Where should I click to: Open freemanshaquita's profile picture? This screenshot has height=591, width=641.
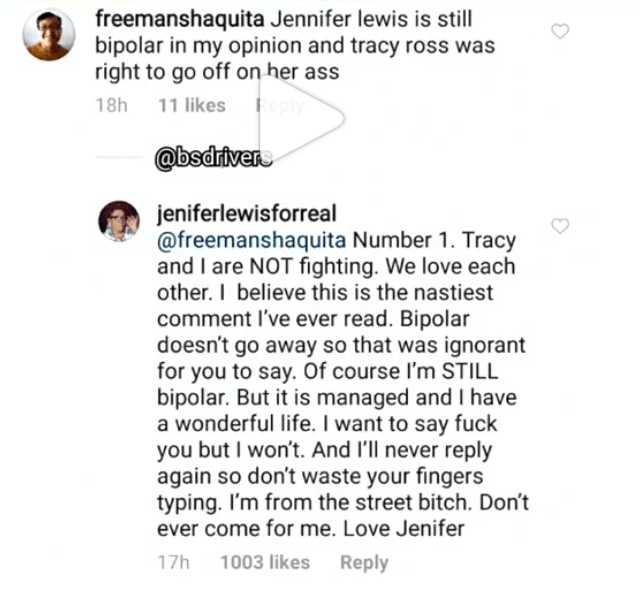click(x=48, y=37)
